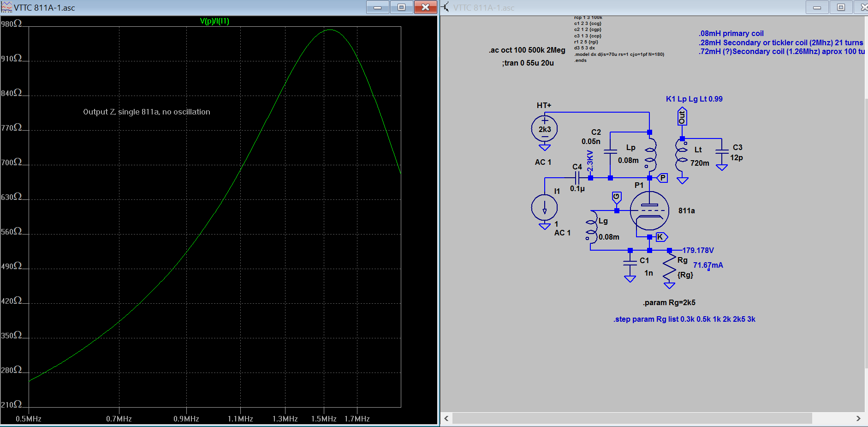Minimize the schematic window

point(817,7)
